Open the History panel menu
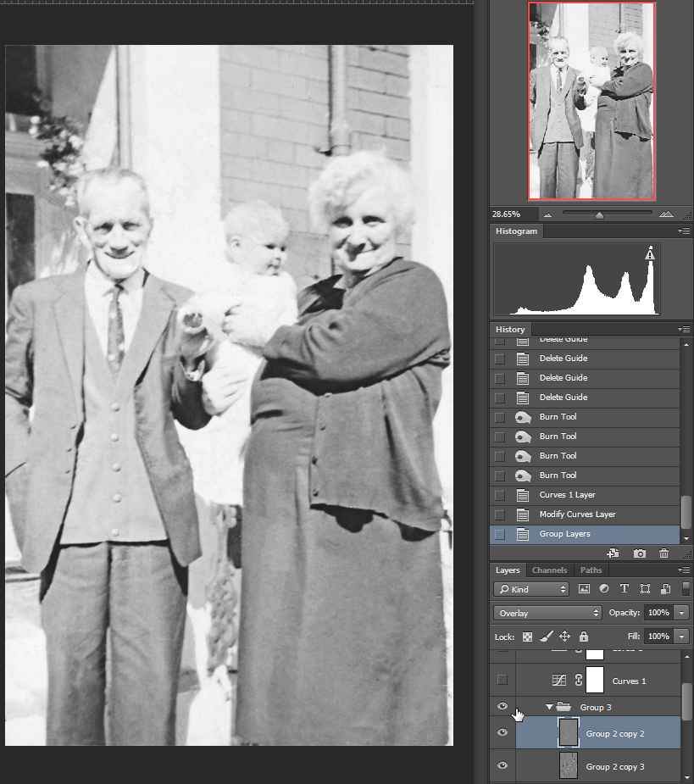 [684, 329]
